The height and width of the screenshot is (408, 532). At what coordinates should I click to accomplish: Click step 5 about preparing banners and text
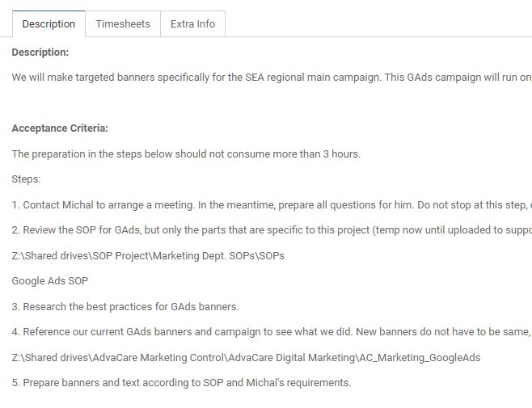[x=181, y=383]
